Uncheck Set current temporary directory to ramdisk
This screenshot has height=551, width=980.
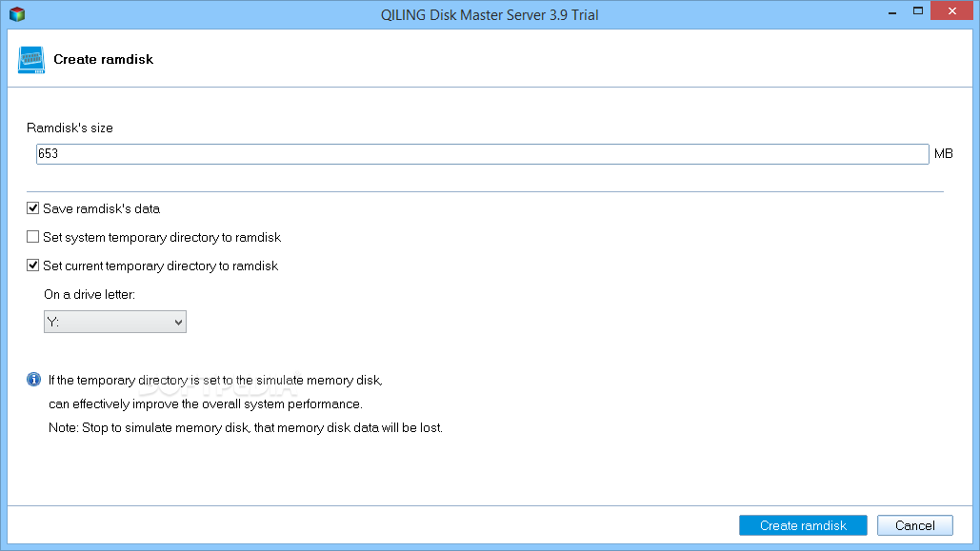click(x=33, y=266)
